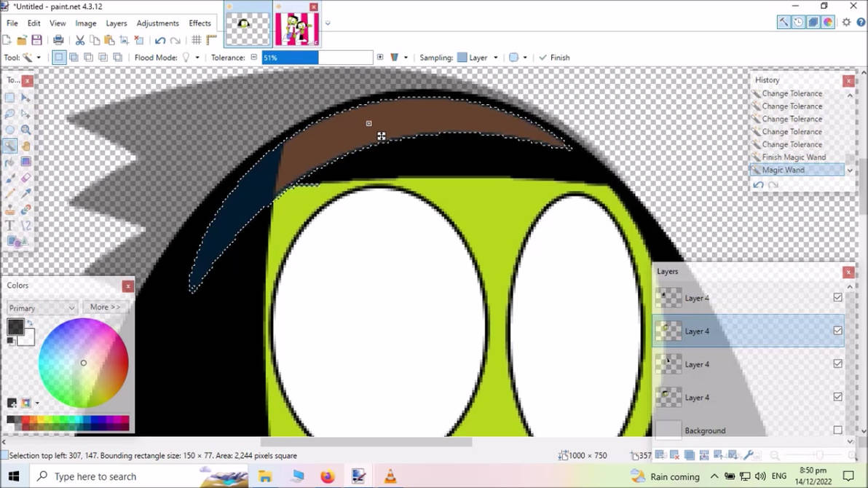This screenshot has height=488, width=868.
Task: Select the Eraser tool
Action: (26, 178)
